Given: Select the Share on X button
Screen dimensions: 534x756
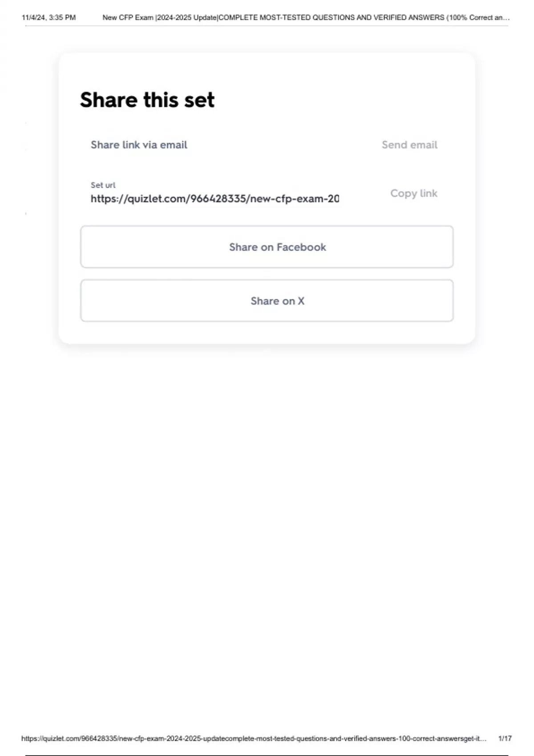Looking at the screenshot, I should click(267, 301).
